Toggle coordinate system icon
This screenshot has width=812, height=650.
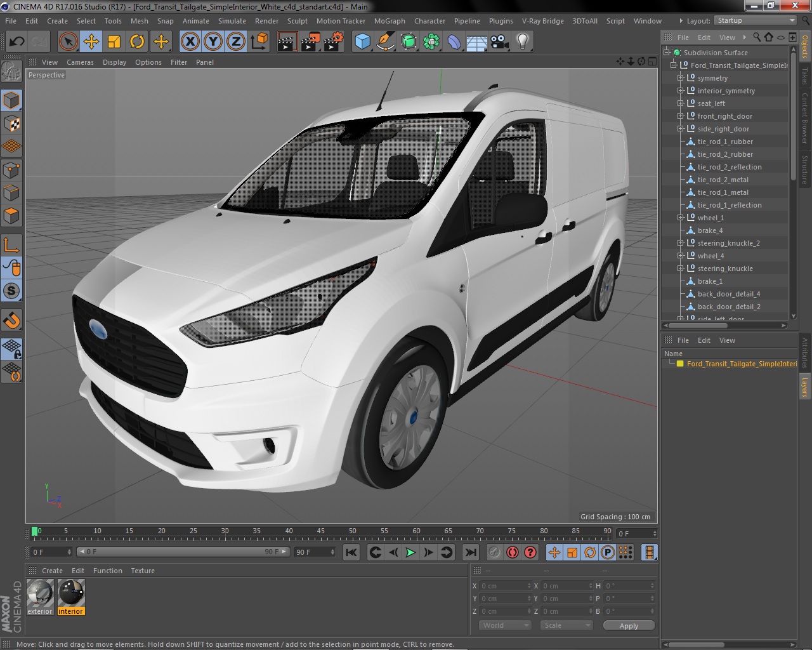[x=259, y=42]
